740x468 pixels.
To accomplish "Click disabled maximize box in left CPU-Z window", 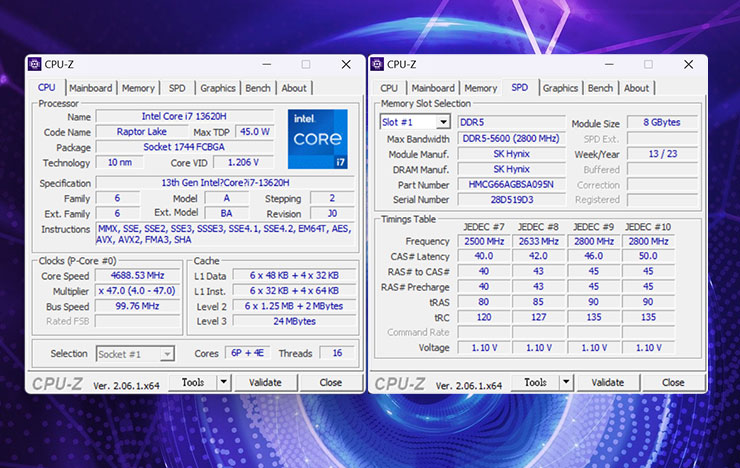I will [x=306, y=64].
